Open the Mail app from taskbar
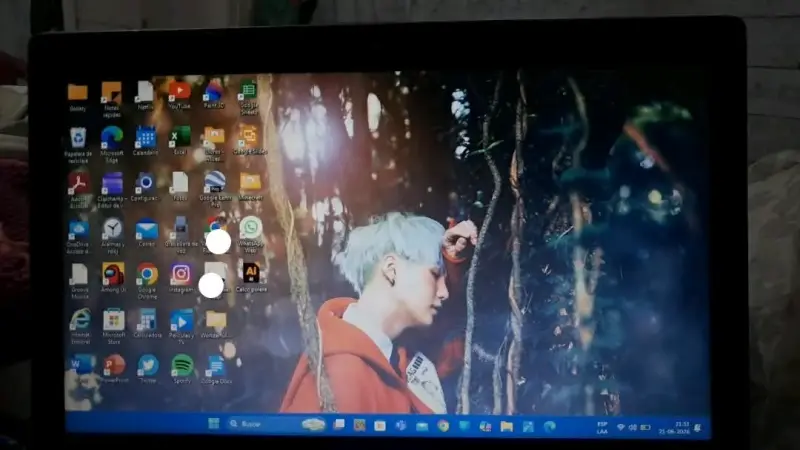800x450 pixels. [422, 426]
